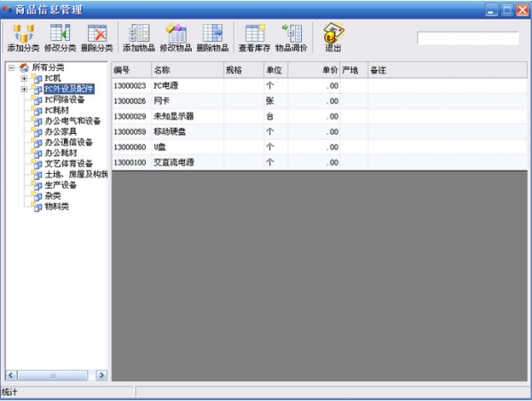Minimize the 商品信息管理 window

click(490, 10)
